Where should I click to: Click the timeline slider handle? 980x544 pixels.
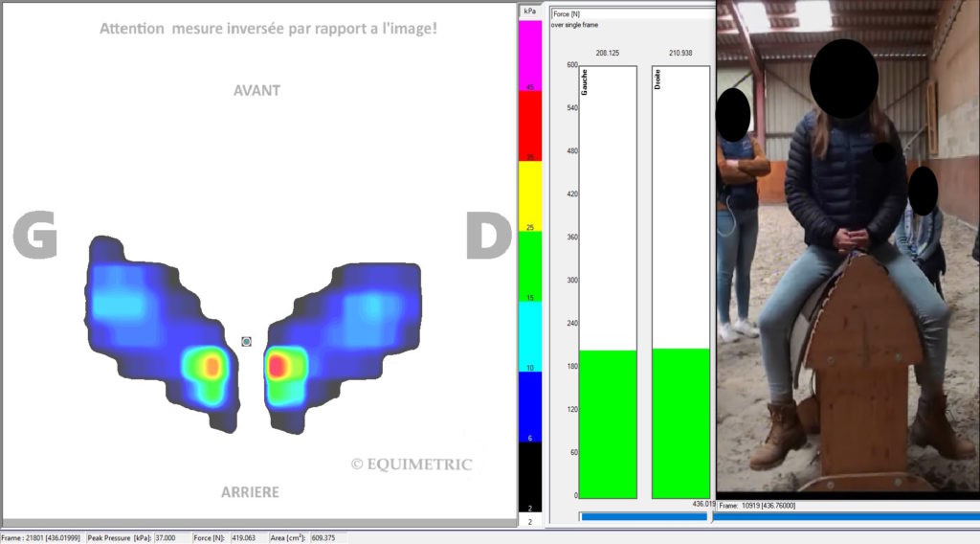pyautogui.click(x=709, y=516)
